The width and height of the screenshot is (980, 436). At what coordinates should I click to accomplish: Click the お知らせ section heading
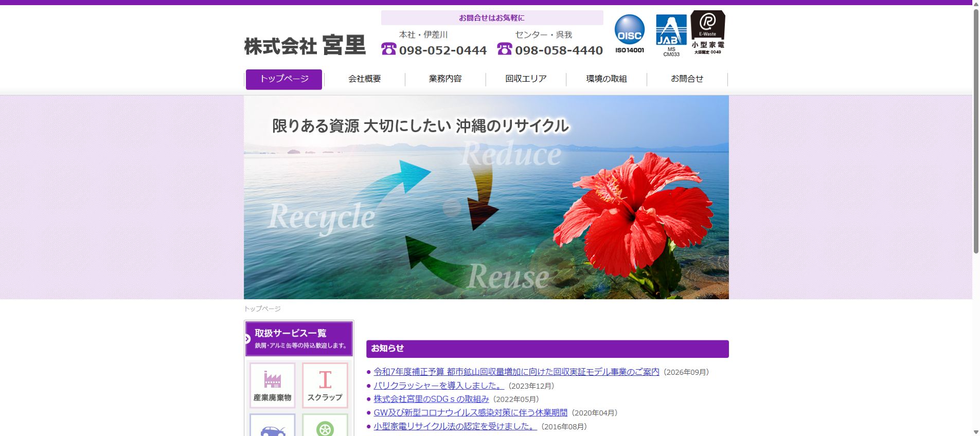pos(387,349)
